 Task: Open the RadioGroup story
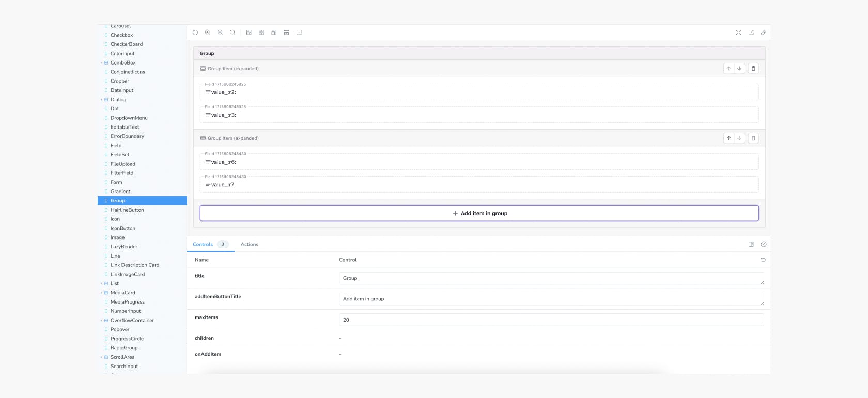pos(124,348)
